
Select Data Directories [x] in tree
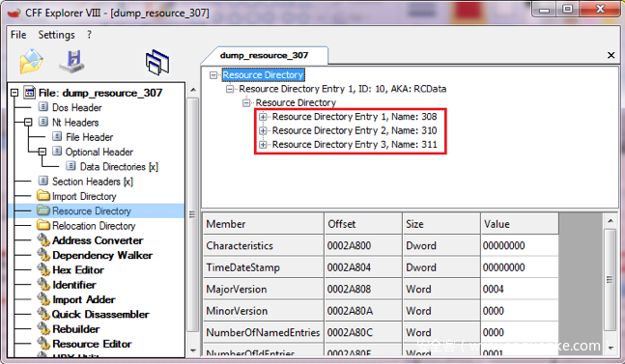pos(119,166)
